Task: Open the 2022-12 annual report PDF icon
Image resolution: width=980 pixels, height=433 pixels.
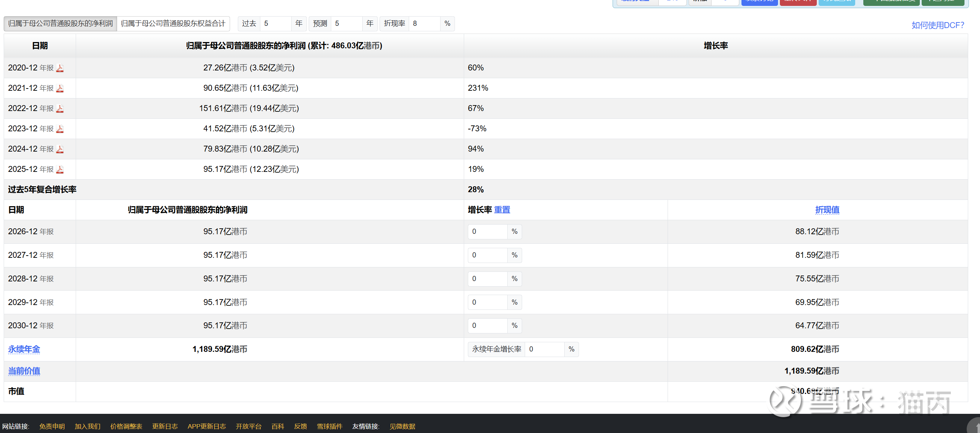Action: [60, 109]
